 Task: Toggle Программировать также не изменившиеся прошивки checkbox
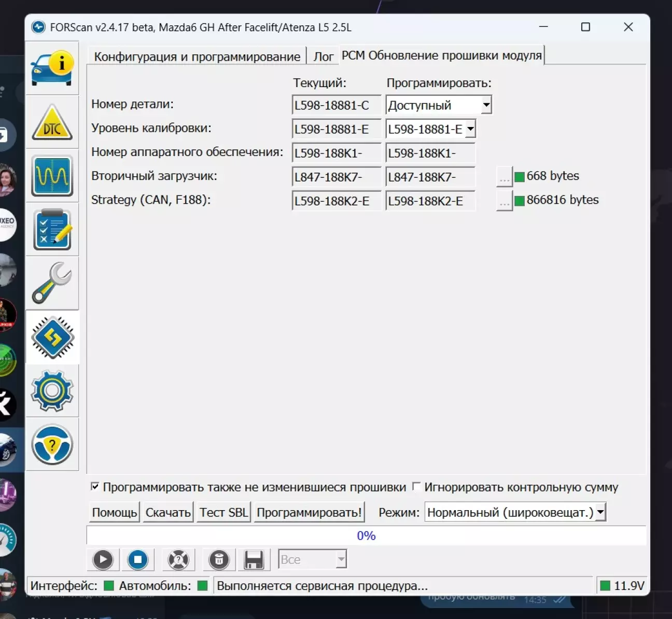tap(95, 486)
